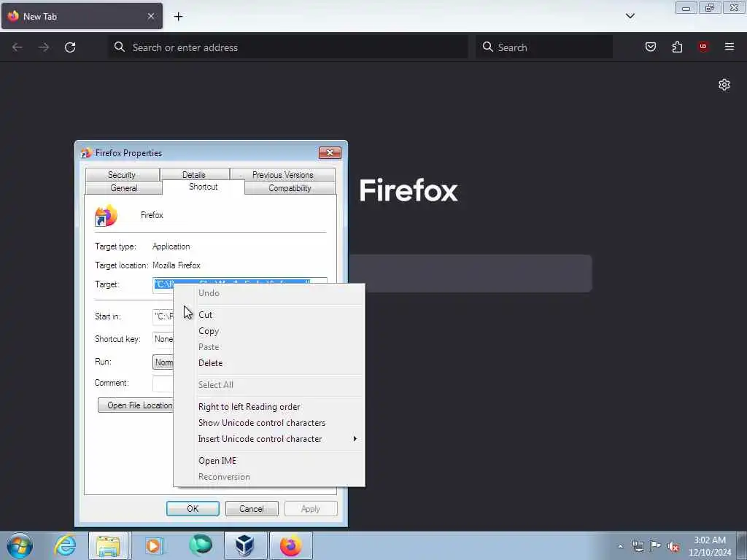This screenshot has width=747, height=560.
Task: Switch to the Previous Versions tab
Action: (x=282, y=175)
